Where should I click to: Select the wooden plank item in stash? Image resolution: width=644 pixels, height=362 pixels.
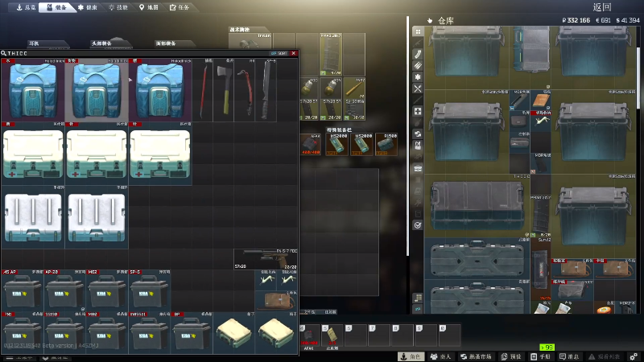540,101
